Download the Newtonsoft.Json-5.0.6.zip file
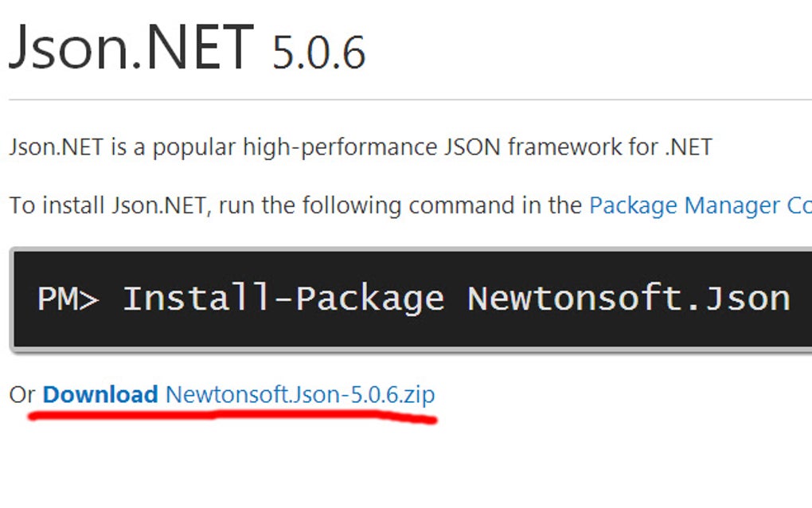 (300, 394)
